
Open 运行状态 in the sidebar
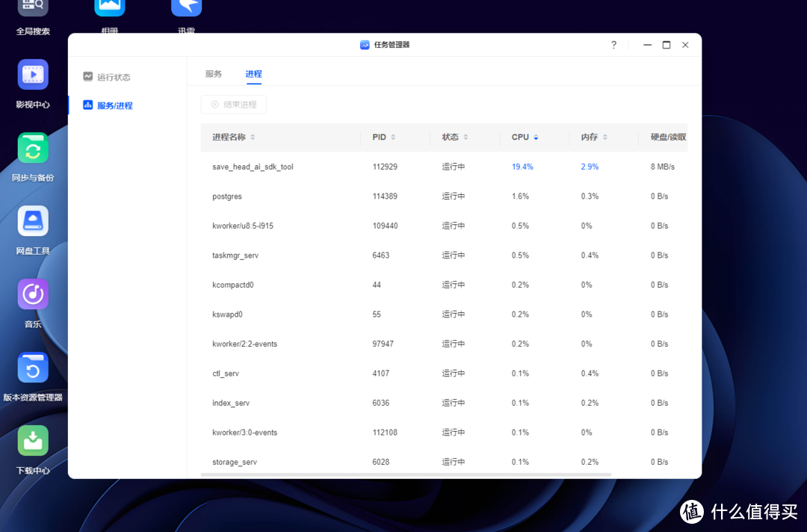point(113,77)
